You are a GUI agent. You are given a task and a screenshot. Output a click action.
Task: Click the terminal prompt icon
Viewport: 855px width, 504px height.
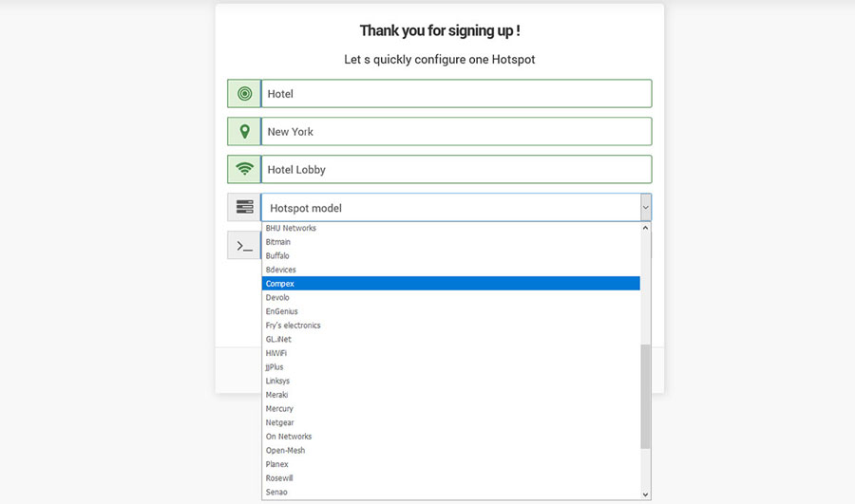pyautogui.click(x=244, y=246)
